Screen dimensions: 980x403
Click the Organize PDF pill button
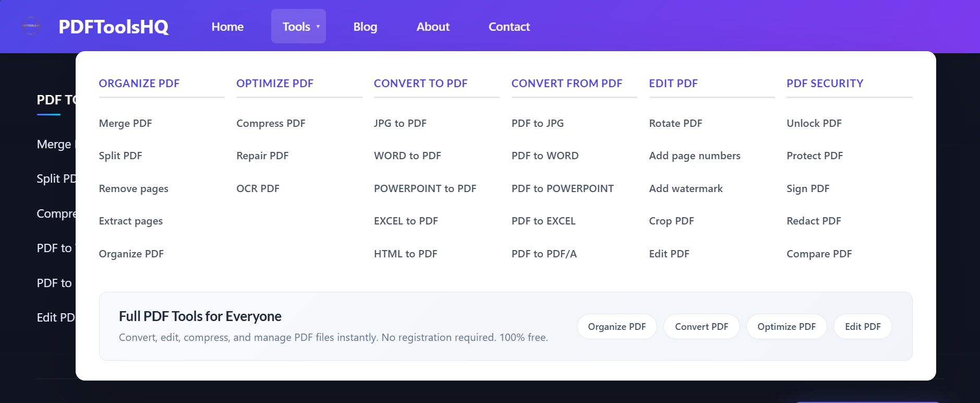point(617,327)
